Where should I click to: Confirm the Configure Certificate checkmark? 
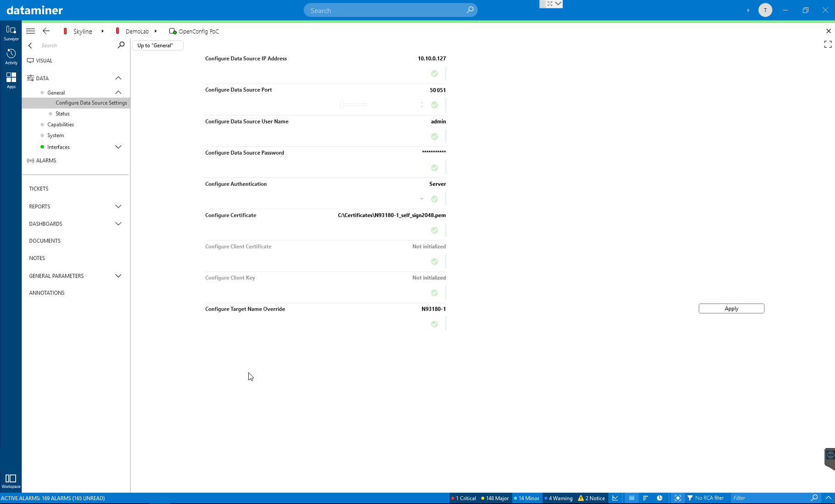(434, 230)
